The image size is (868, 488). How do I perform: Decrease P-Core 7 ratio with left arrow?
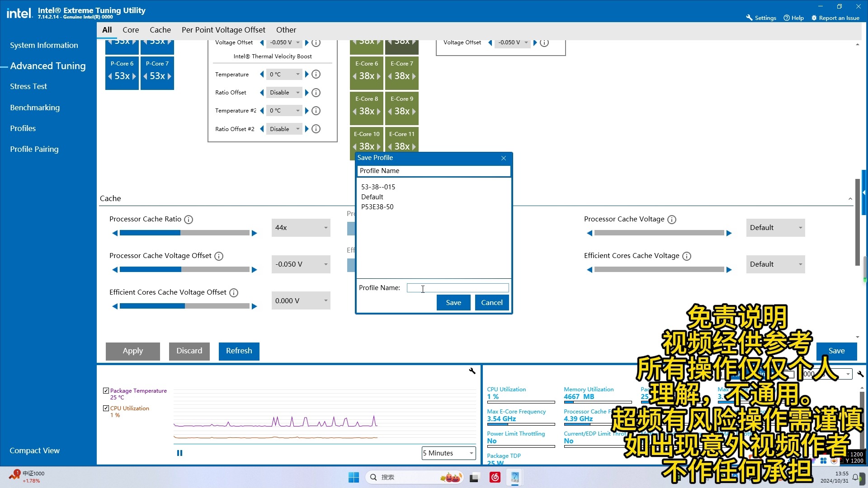click(145, 76)
